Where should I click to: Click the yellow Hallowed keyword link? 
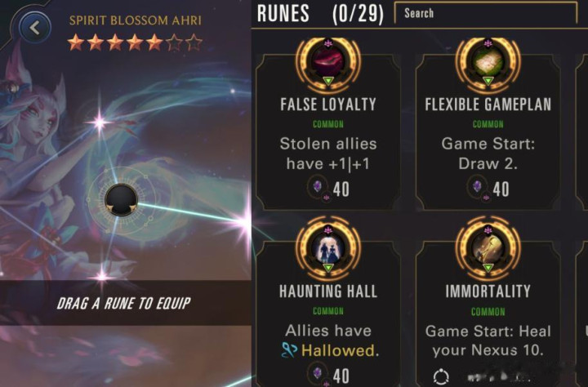(341, 350)
